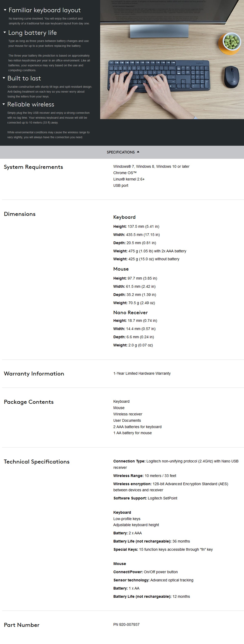
Task: Click the Technical Specifications heading
Action: click(37, 461)
